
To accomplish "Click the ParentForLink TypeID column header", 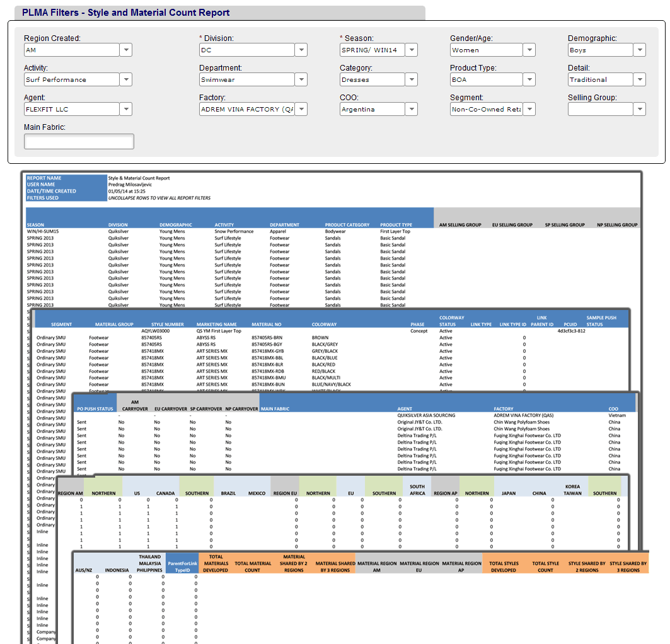I will [x=182, y=567].
